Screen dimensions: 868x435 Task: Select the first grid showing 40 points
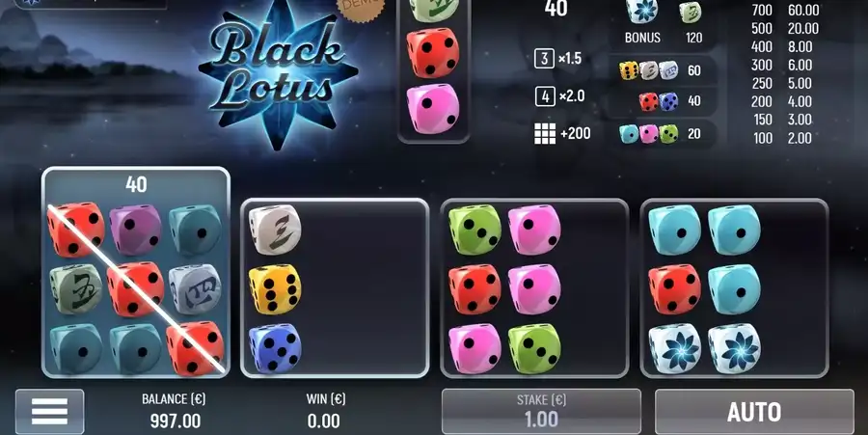136,272
